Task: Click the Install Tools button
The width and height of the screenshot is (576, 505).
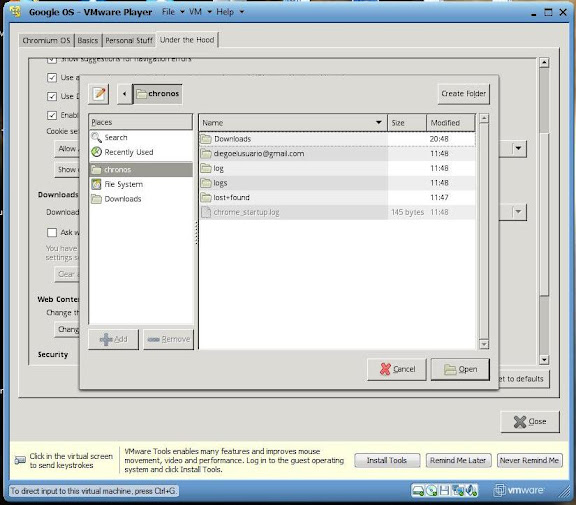Action: pos(387,460)
